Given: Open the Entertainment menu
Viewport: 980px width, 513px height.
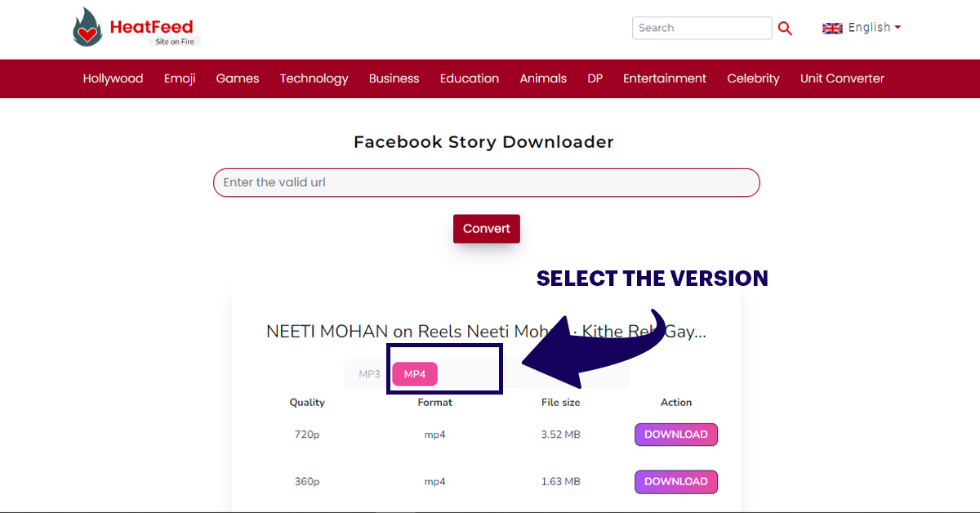Looking at the screenshot, I should click(665, 78).
